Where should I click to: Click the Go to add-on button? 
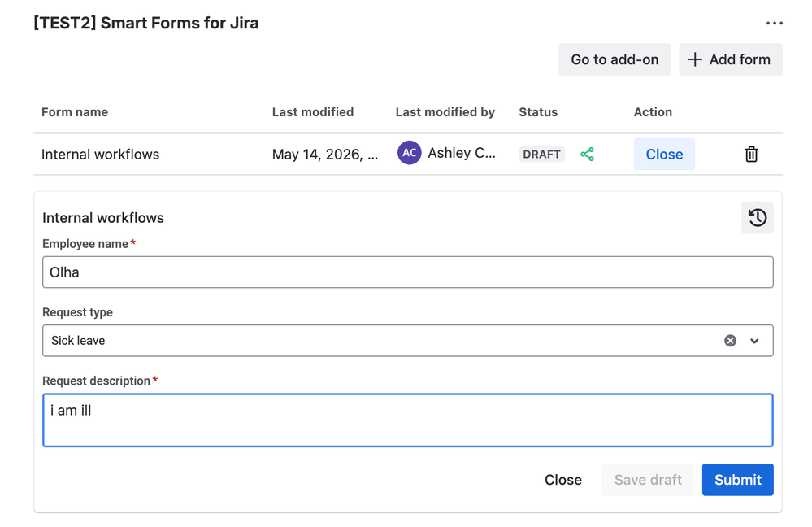tap(614, 59)
